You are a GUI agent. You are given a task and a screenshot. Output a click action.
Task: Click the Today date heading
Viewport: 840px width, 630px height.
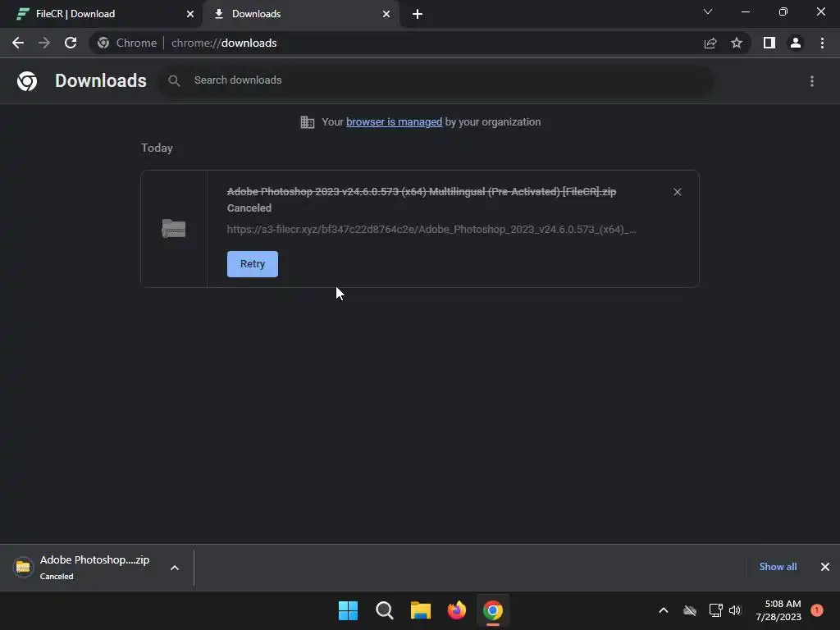(x=157, y=148)
